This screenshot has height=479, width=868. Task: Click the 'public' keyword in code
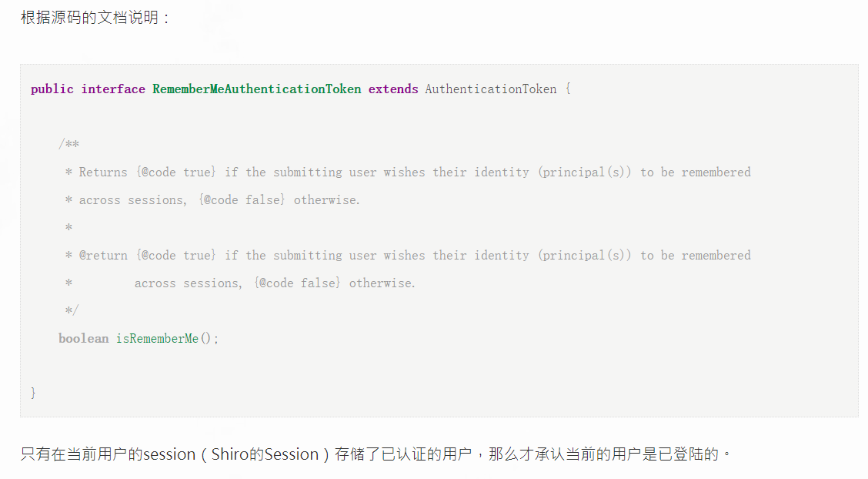(52, 89)
